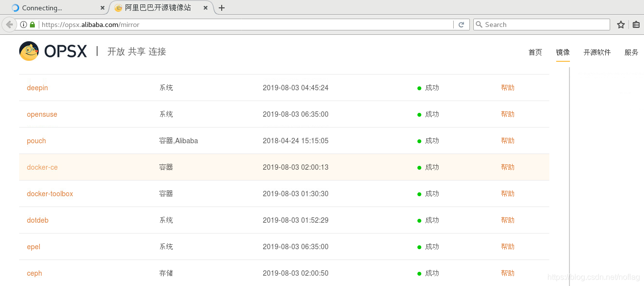Viewport: 644px width, 286px height.
Task: Open the pouch mirror link
Action: coord(36,141)
